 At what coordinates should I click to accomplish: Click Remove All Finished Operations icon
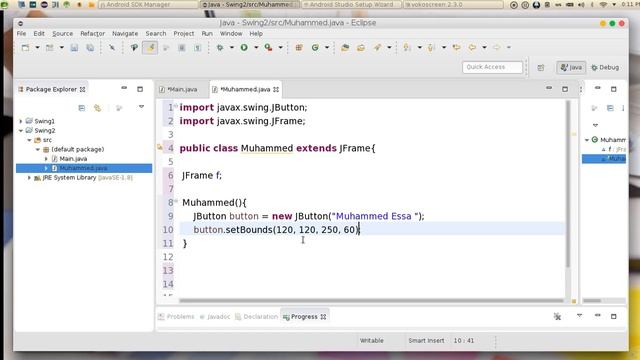tap(557, 316)
